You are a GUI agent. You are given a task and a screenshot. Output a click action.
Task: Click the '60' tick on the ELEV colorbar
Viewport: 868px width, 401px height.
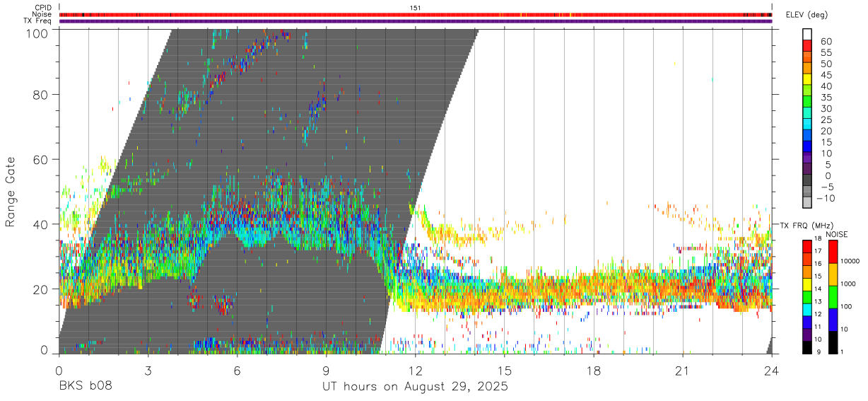(x=826, y=40)
